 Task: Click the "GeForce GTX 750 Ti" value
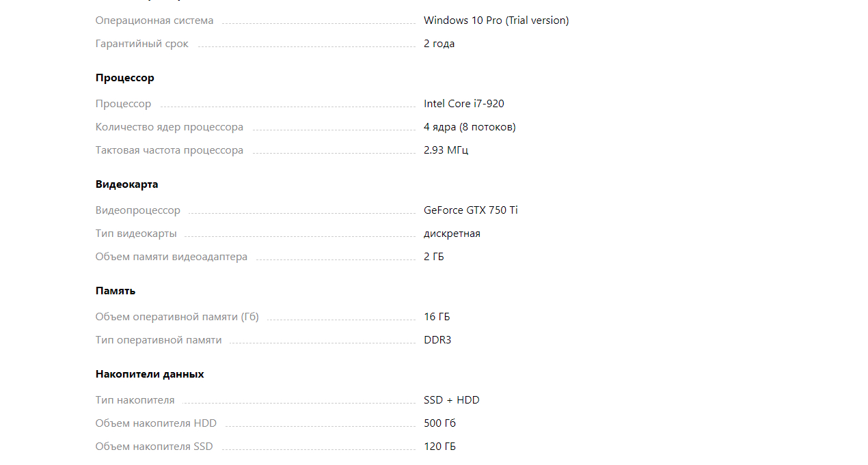click(x=471, y=210)
